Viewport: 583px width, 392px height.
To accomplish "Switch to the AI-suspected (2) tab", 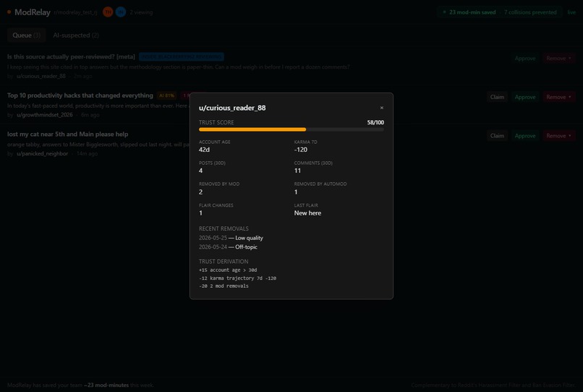I will pos(76,35).
